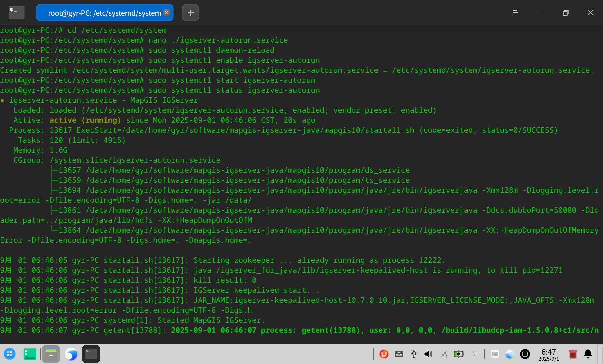603x364 pixels.
Task: Click the power button in the taskbar
Action: [525, 354]
